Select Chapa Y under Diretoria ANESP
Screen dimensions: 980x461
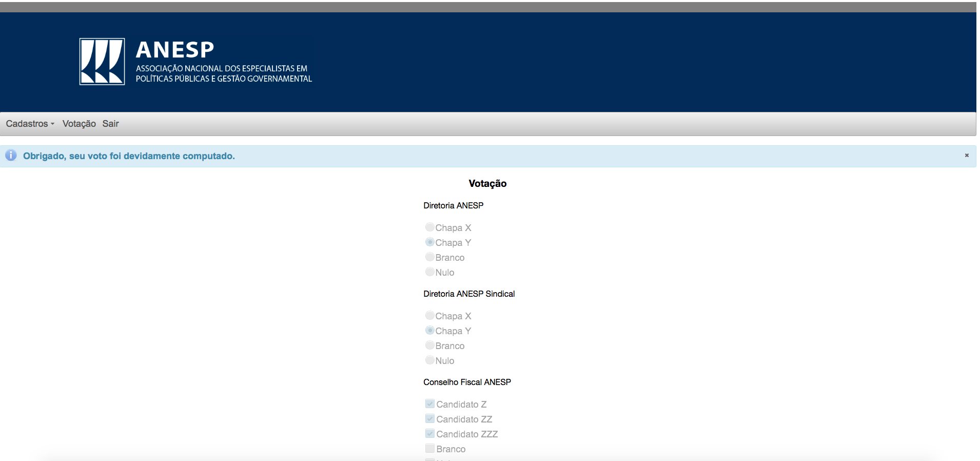tap(430, 242)
